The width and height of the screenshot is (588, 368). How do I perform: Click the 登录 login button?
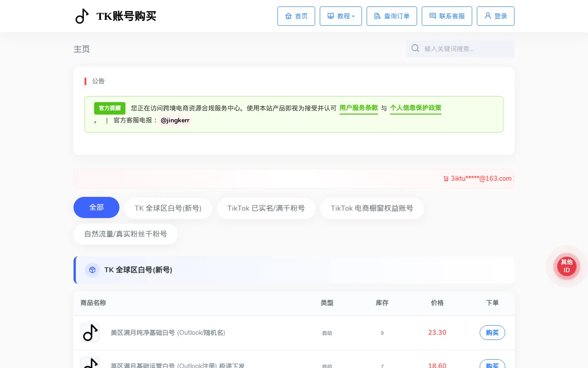coord(496,16)
